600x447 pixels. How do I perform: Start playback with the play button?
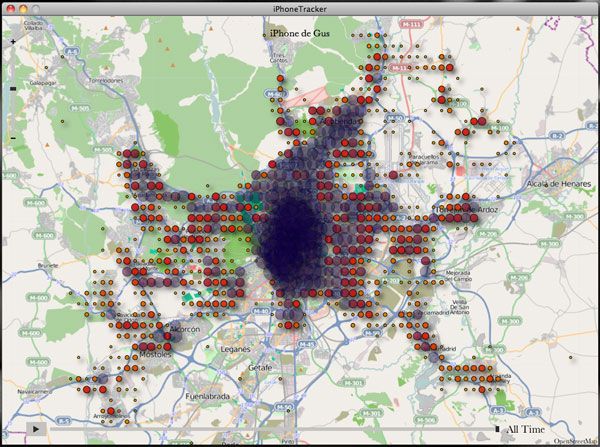click(36, 429)
